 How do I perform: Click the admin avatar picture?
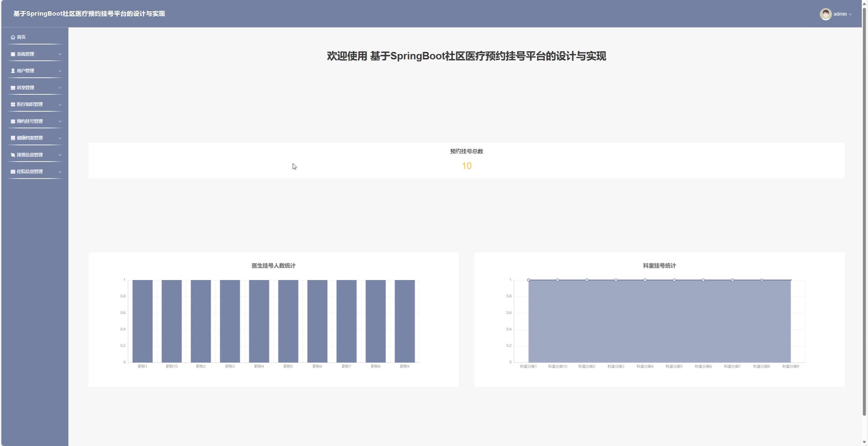tap(825, 14)
